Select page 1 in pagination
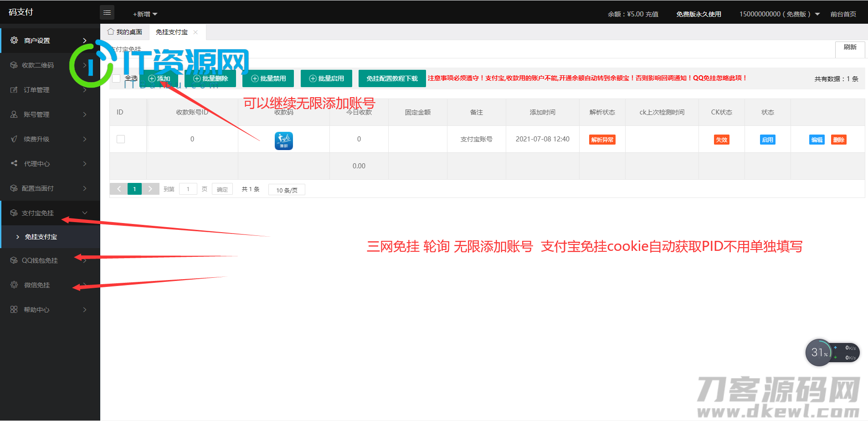868x421 pixels. [x=134, y=189]
